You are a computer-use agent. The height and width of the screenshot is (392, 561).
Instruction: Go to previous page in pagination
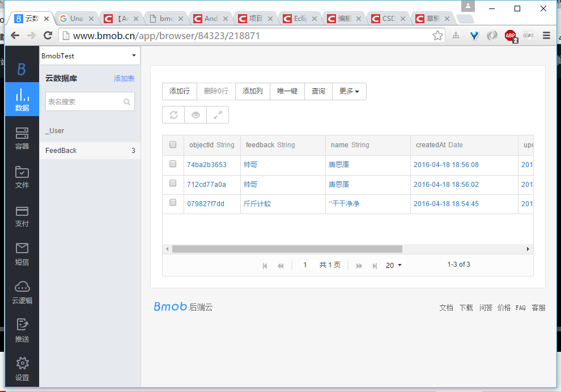[x=280, y=266]
